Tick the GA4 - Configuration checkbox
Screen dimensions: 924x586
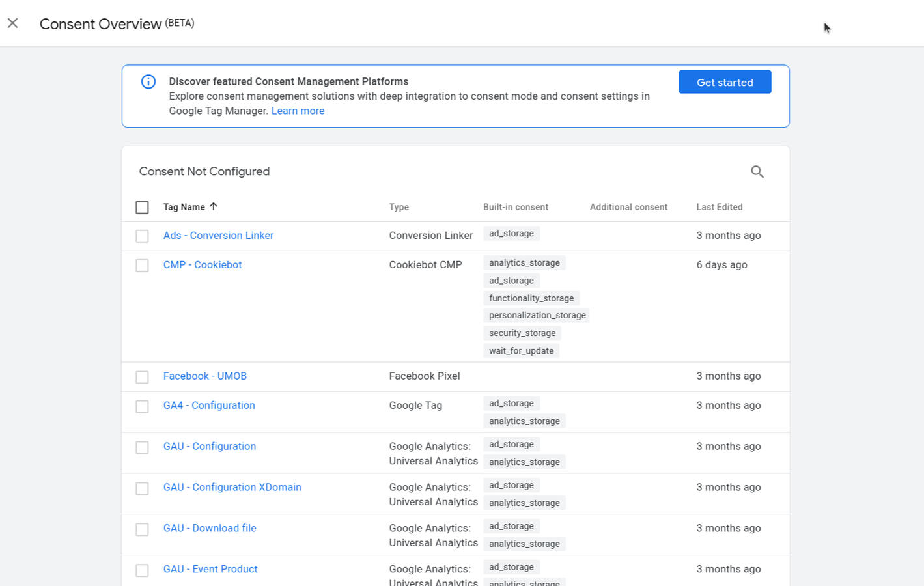click(142, 406)
